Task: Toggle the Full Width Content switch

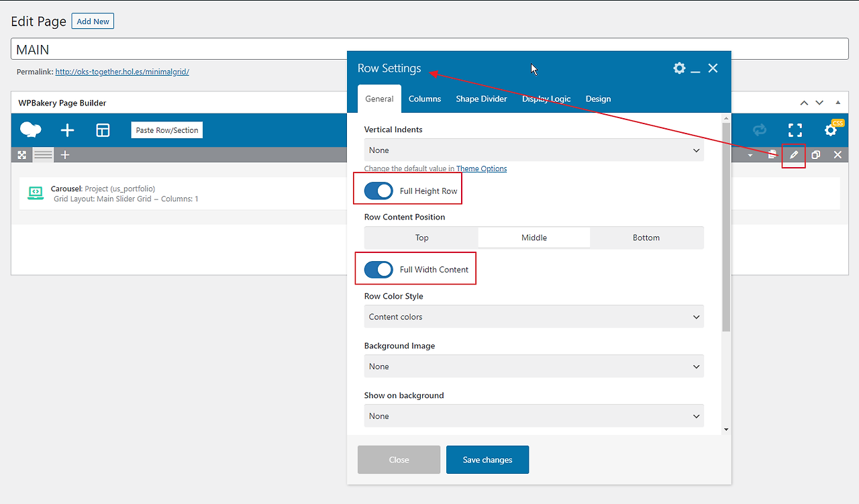Action: 378,270
